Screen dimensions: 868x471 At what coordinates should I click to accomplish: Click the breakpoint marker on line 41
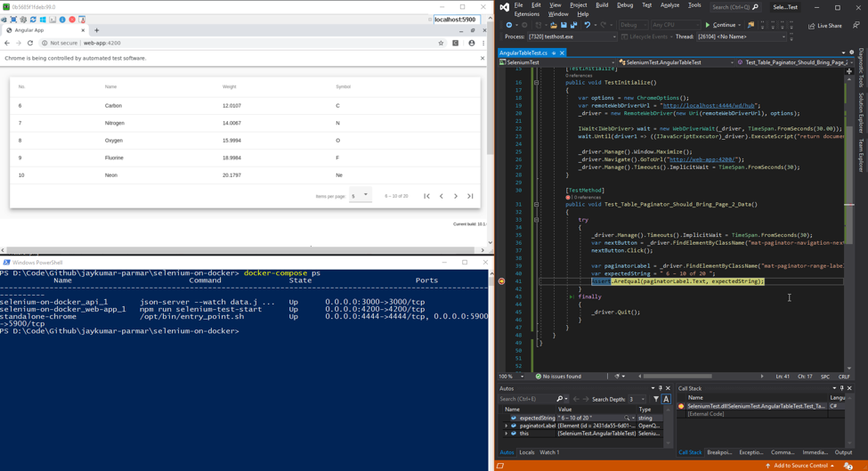501,281
